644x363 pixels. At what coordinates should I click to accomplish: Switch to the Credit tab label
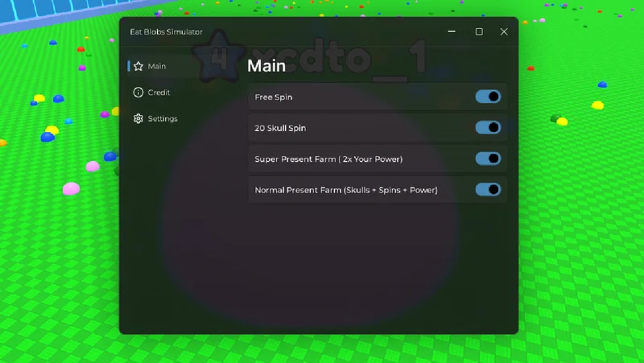tap(159, 93)
